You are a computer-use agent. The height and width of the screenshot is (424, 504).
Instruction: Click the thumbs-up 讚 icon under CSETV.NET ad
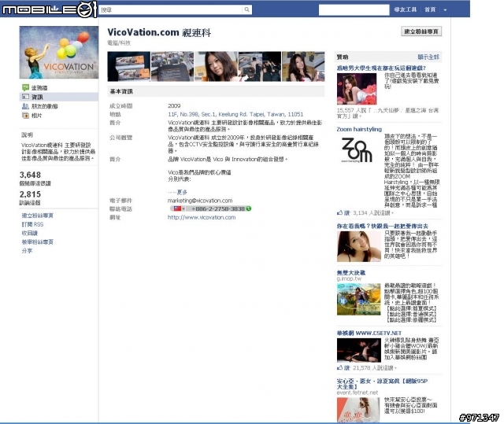[x=339, y=367]
